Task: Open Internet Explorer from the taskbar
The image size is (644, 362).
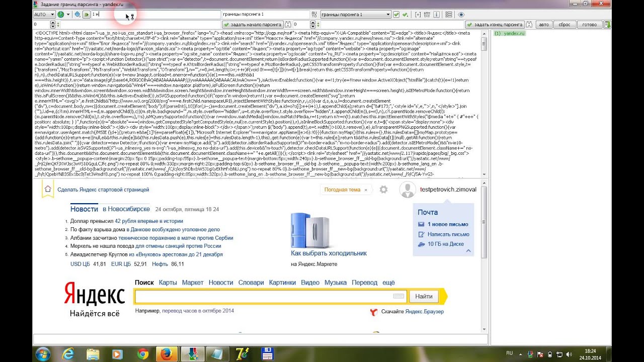Action: pyautogui.click(x=68, y=354)
